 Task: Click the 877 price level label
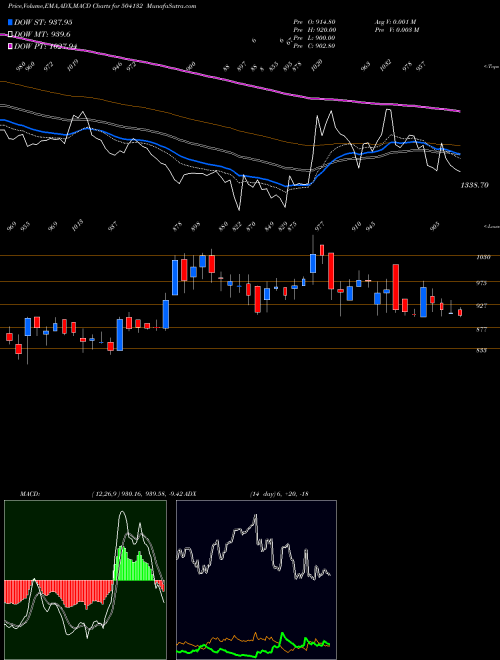point(481,330)
